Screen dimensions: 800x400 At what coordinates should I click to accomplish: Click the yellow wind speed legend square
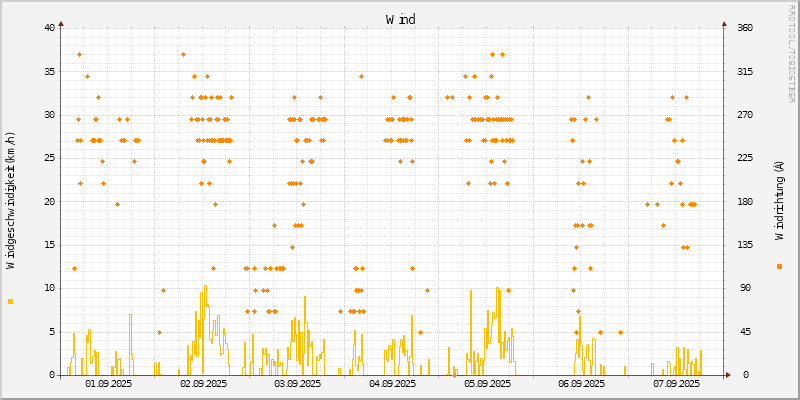[11, 301]
